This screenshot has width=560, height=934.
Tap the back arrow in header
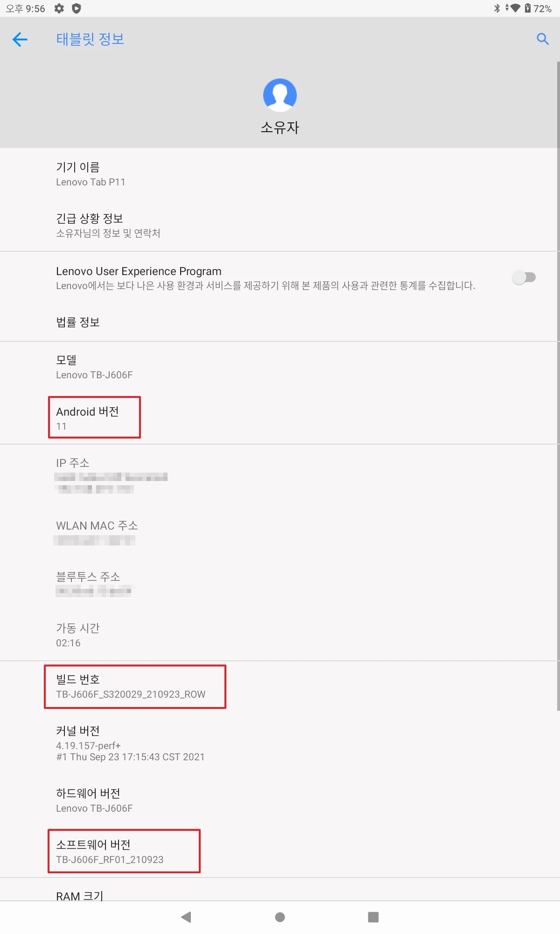tap(20, 39)
